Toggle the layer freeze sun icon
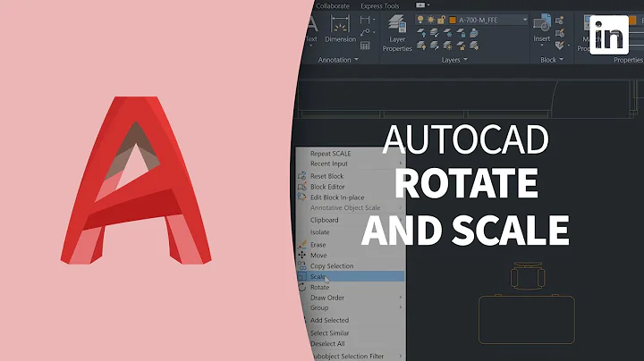Screen dimensions: 644x361 point(430,20)
